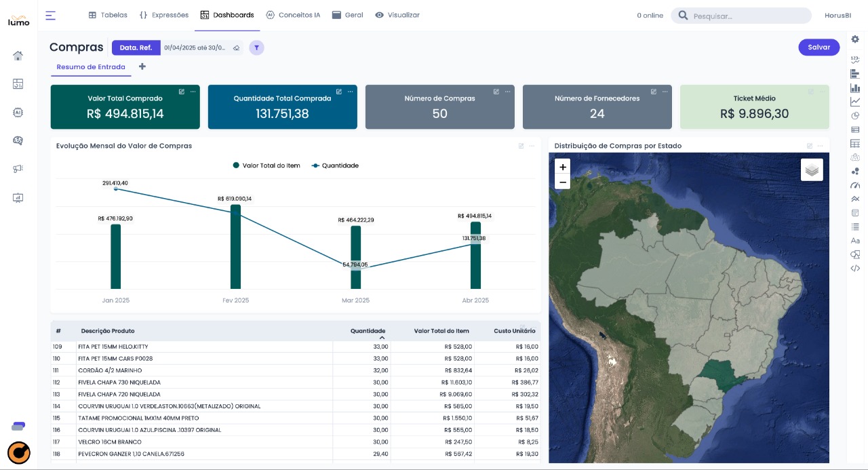Click the Salvar button
Screen dimensions: 868x470
[818, 47]
